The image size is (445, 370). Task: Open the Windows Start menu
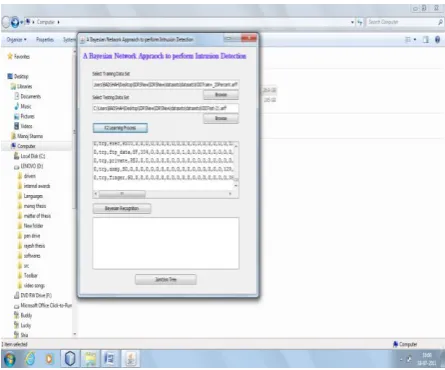click(9, 359)
